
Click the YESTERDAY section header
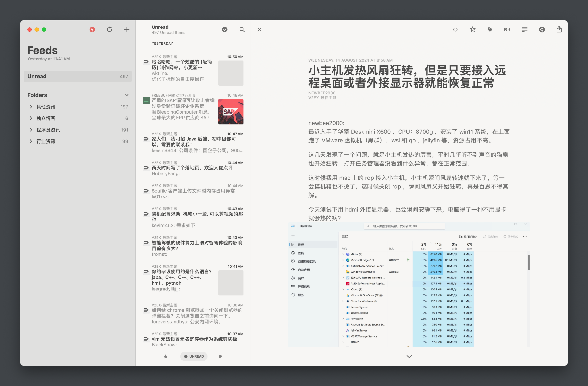[x=162, y=43]
